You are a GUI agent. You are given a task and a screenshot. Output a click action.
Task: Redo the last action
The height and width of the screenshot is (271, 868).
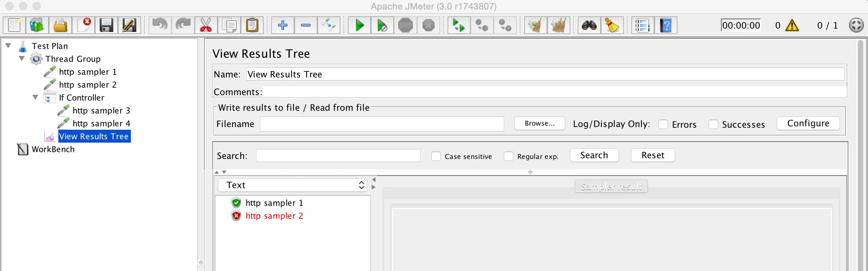pos(183,25)
